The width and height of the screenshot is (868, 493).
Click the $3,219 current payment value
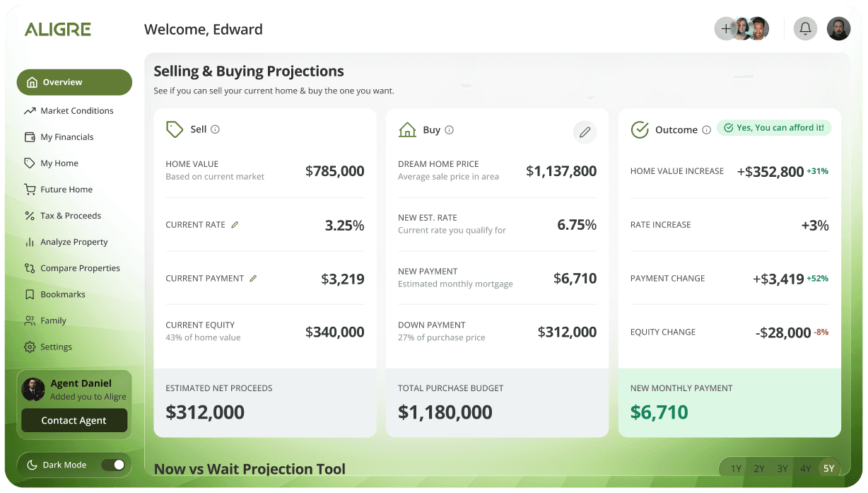343,279
